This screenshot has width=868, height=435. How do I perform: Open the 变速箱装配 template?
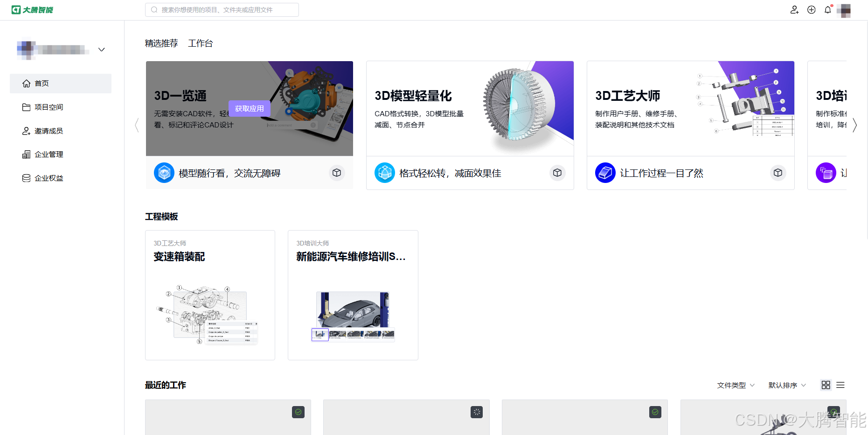pos(210,295)
